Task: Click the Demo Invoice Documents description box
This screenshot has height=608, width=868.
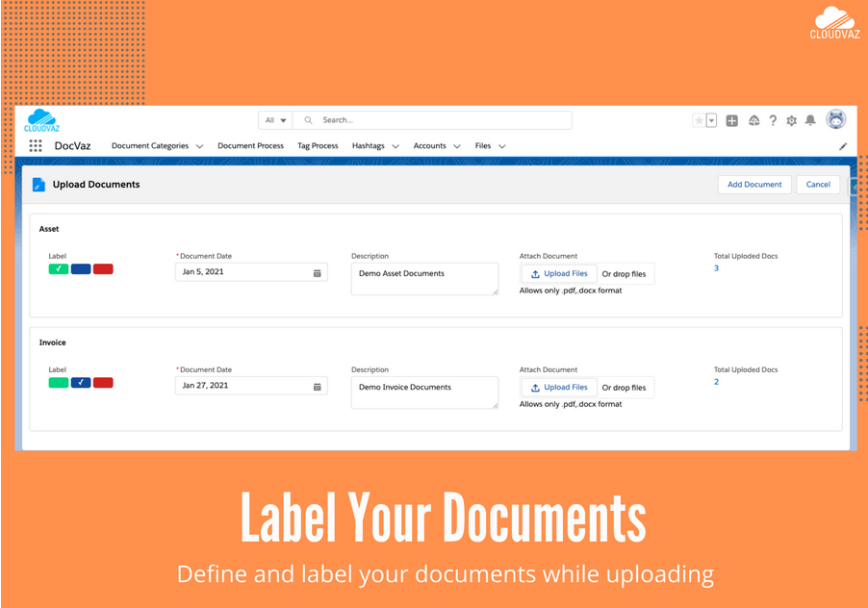Action: click(424, 393)
